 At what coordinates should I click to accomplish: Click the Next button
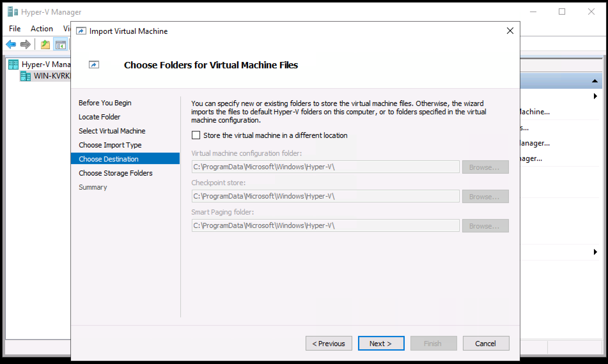pos(381,343)
